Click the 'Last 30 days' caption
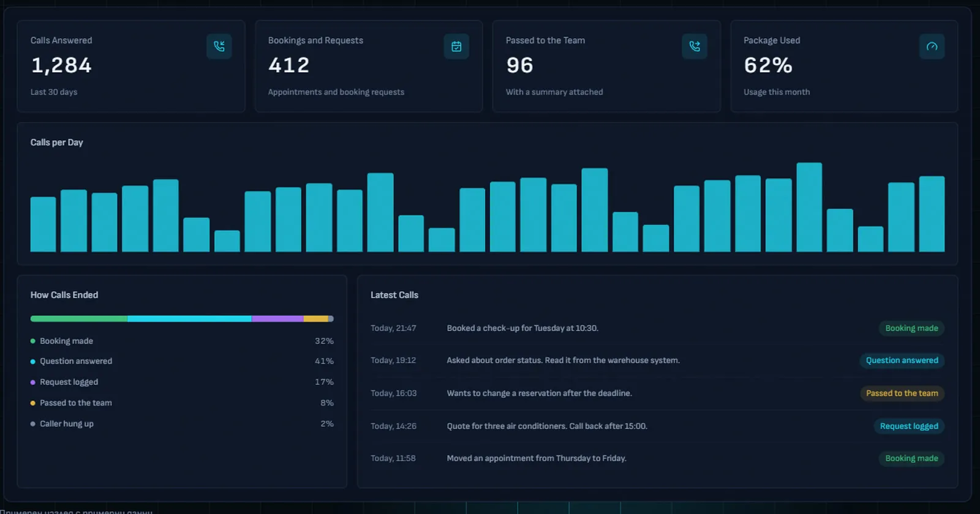Image resolution: width=980 pixels, height=514 pixels. pos(54,92)
